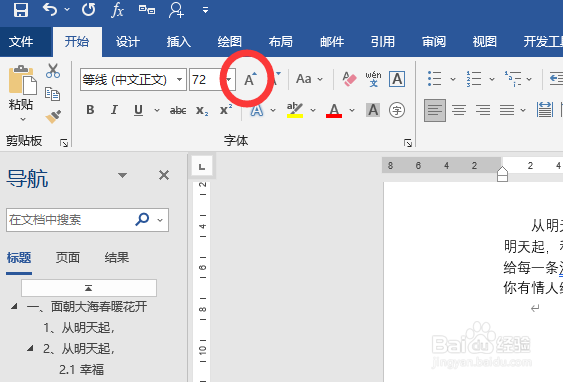Click the 在文档中搜索 search field
Image resolution: width=563 pixels, height=382 pixels.
[87, 220]
